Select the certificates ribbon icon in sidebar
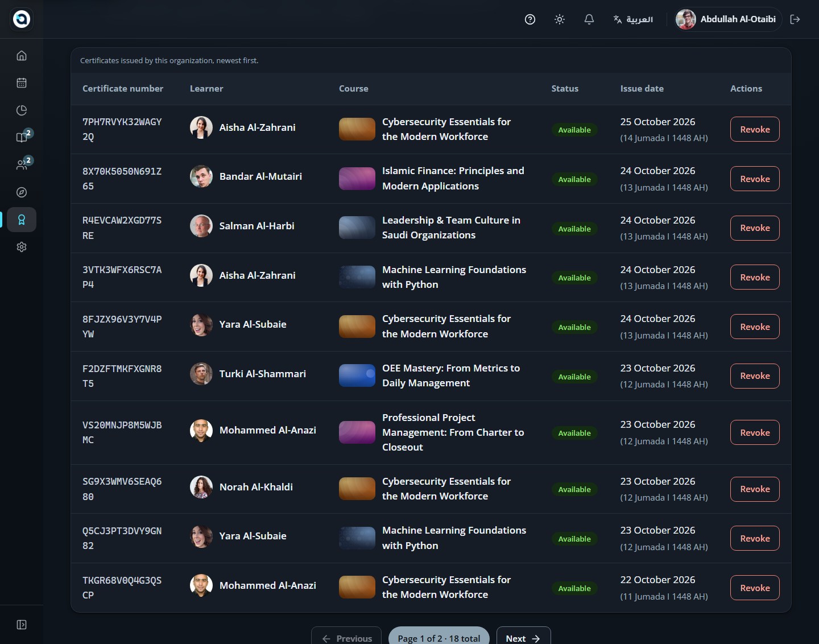The height and width of the screenshot is (644, 819). click(22, 220)
